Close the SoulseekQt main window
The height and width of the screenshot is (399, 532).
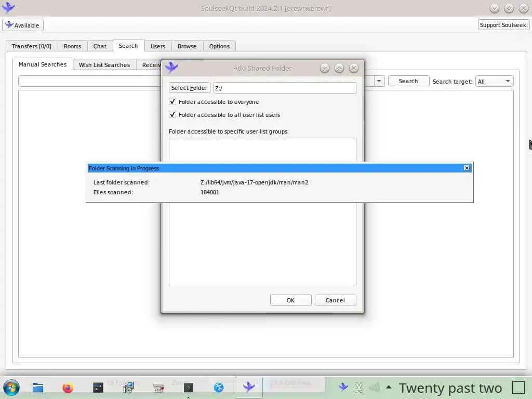point(524,8)
